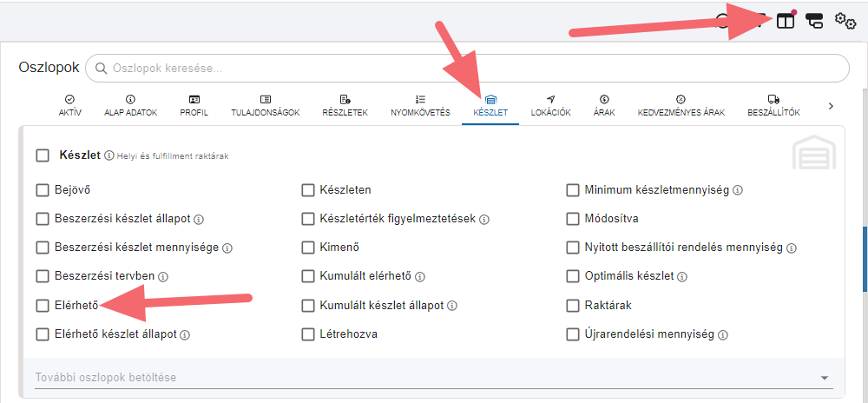
Task: Click info icon next to Kumulált elérhető
Action: [422, 276]
